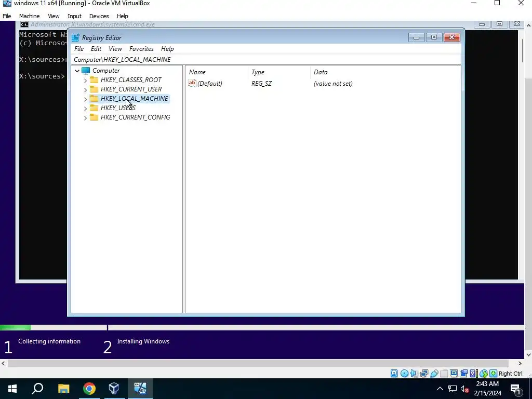Click the HKEY_CURRENT_USER folder icon
The height and width of the screenshot is (399, 532).
(x=94, y=89)
